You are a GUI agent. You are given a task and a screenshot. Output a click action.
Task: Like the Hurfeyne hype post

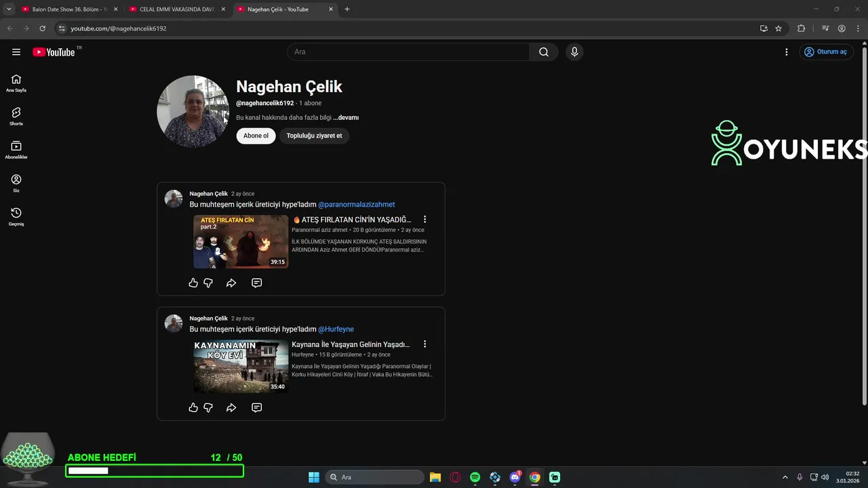click(193, 407)
